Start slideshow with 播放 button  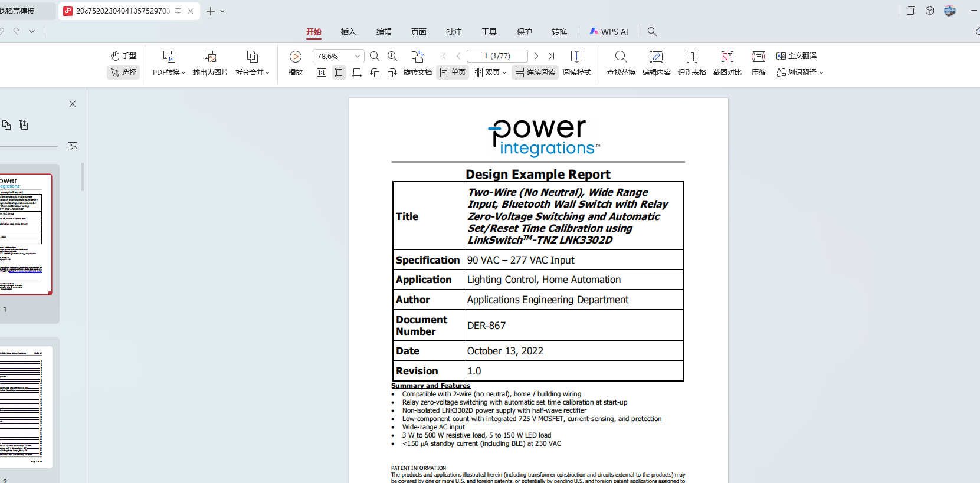296,64
